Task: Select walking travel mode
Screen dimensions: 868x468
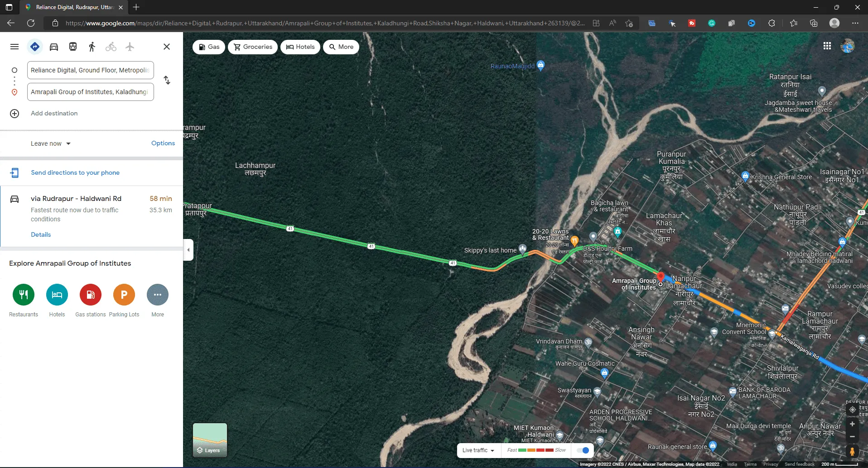Action: (92, 47)
